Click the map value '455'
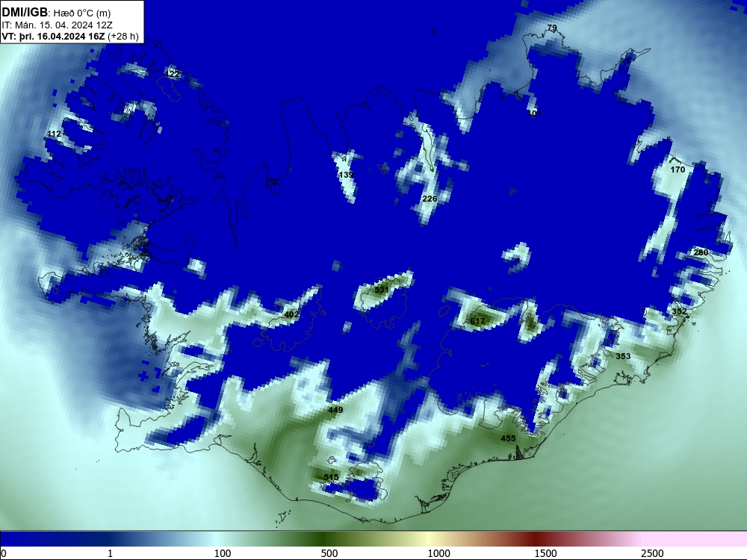 tap(508, 438)
